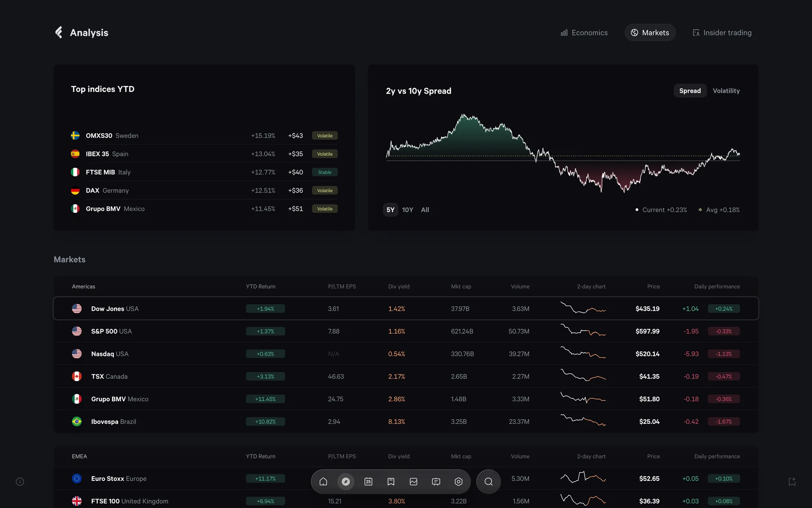
Task: Select the 5Y time range
Action: coord(390,210)
